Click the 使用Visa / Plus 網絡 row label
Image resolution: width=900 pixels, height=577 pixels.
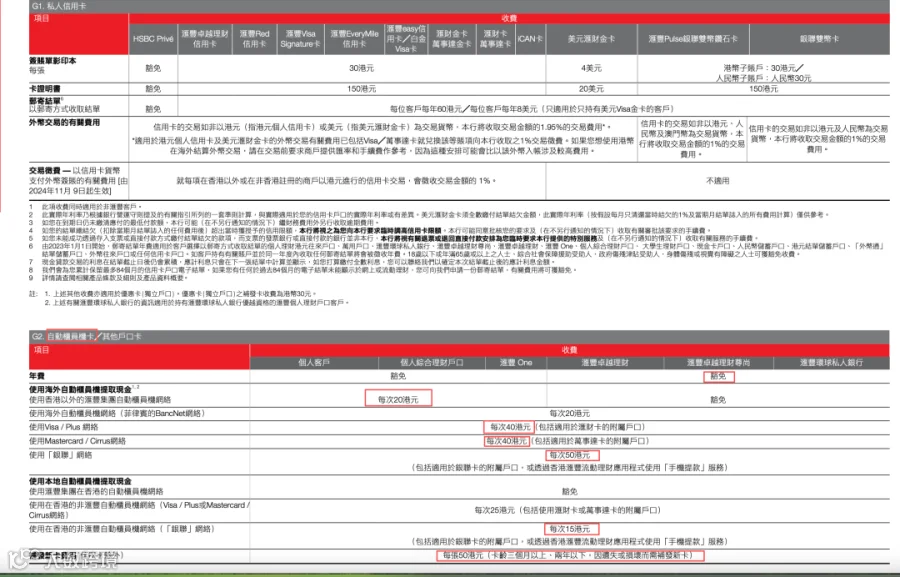point(64,427)
